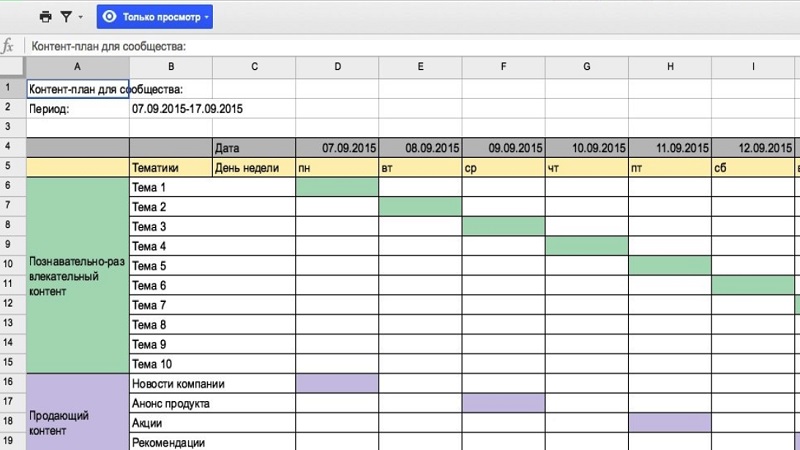Screen dimensions: 800x450
Task: Click the print icon in the toolbar
Action: pyautogui.click(x=46, y=17)
